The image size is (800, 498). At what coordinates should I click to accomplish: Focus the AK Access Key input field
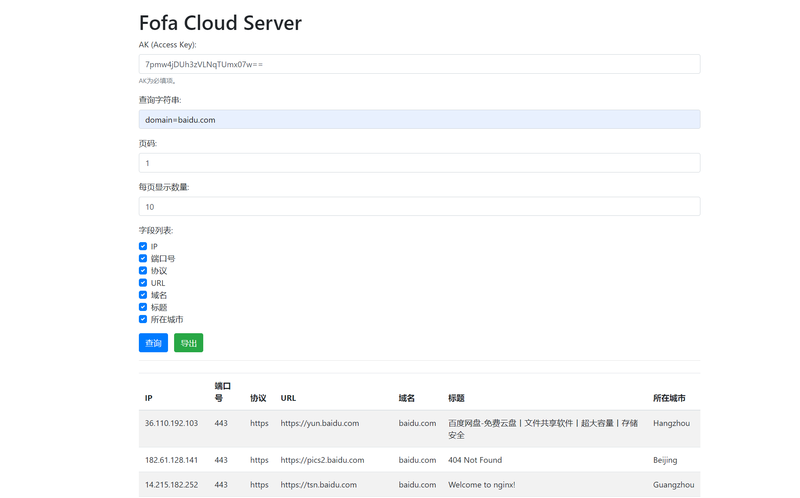(x=419, y=64)
